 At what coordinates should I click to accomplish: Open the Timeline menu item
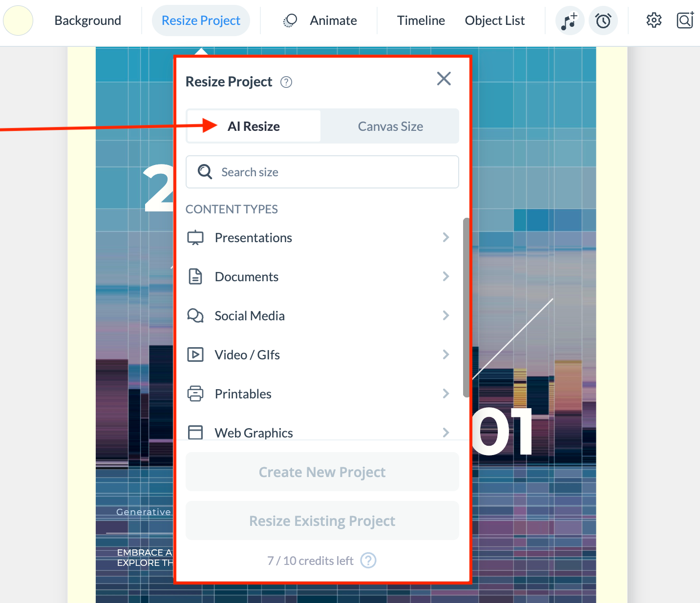coord(421,21)
